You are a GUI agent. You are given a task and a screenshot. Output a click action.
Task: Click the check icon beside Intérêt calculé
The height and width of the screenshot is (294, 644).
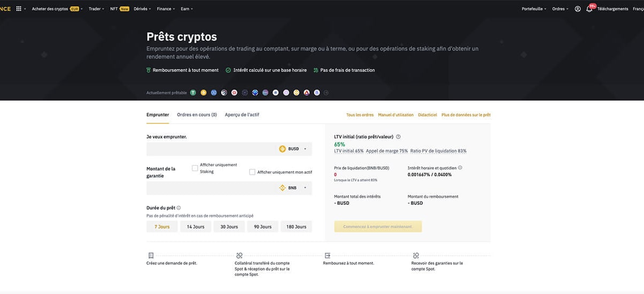(x=228, y=70)
